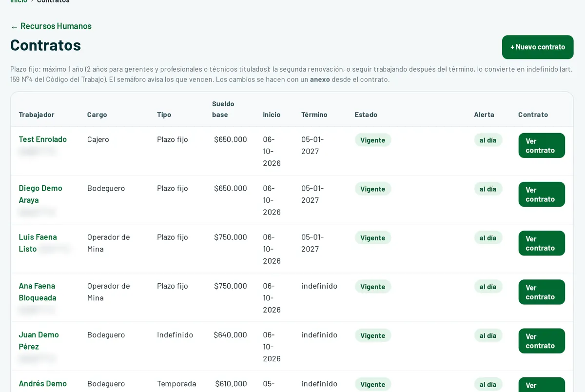Click Vigente badge in Luis Faena Listo row

pos(373,237)
